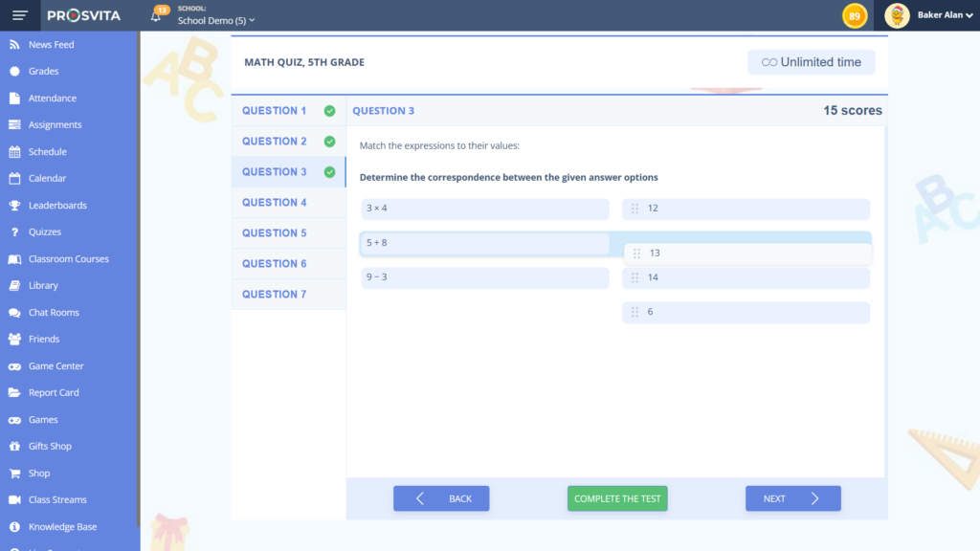Screen dimensions: 980x551
Task: Open the News Feed section
Action: click(55, 44)
